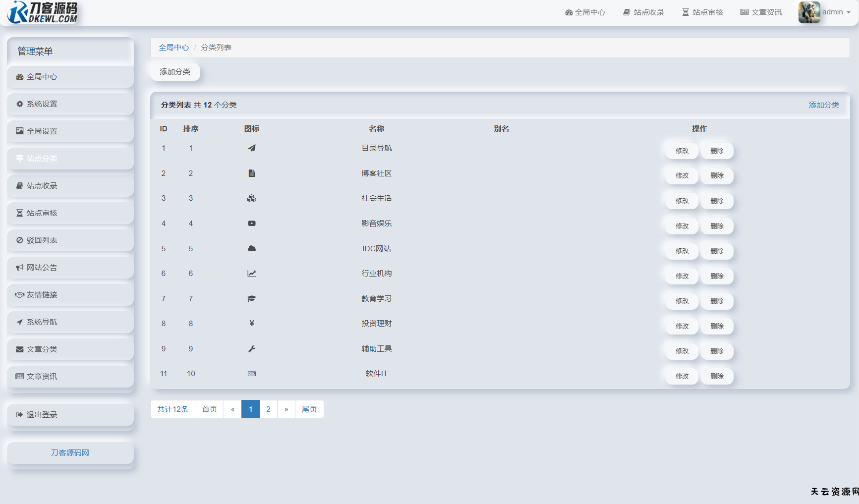Image resolution: width=859 pixels, height=504 pixels.
Task: Click the 全局中心 breadcrumb link
Action: click(173, 48)
